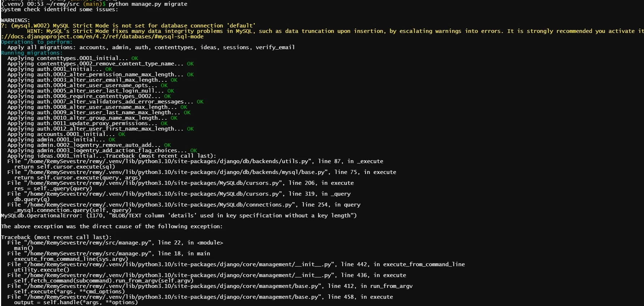Viewport: 644px width, 306px height.
Task: Click the 'python manage.py migrate' command text
Action: [x=148, y=4]
